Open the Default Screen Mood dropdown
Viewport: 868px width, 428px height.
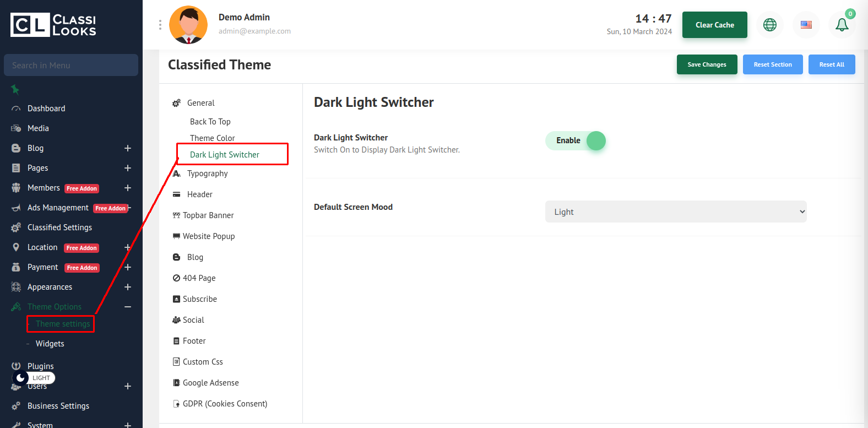point(675,212)
